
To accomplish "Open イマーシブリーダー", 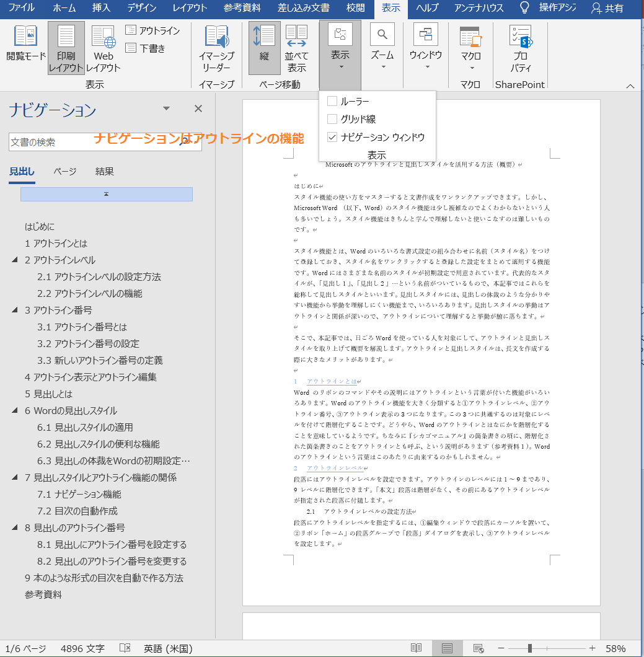I will click(216, 48).
